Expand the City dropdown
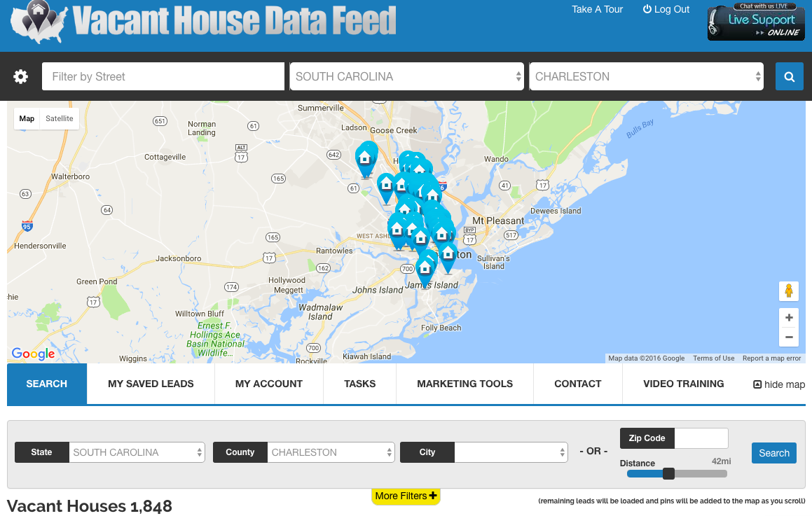This screenshot has height=516, width=812. pyautogui.click(x=511, y=452)
